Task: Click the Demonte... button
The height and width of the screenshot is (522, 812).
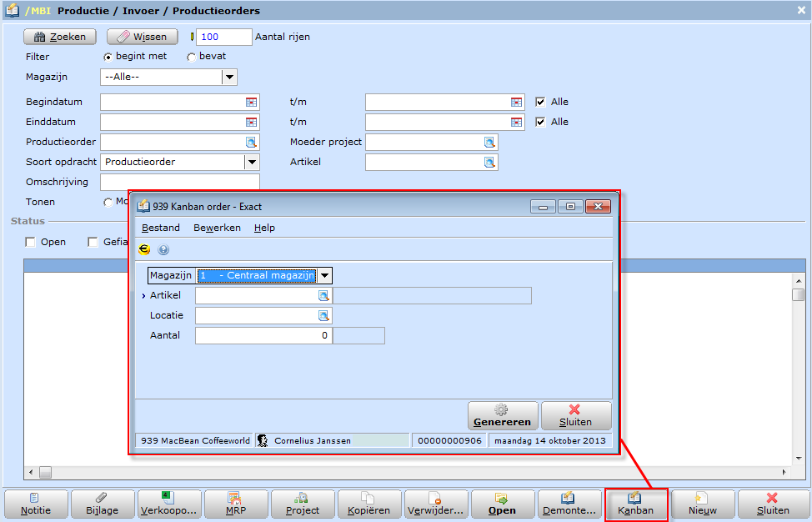Action: [569, 504]
